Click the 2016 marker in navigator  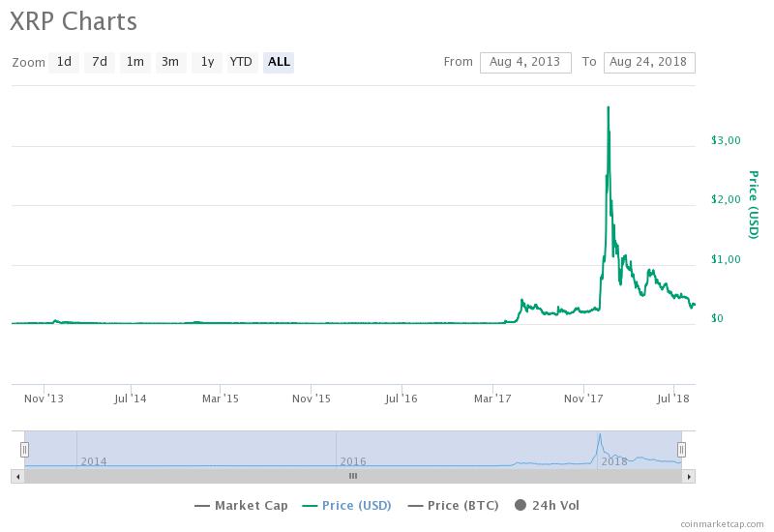pyautogui.click(x=353, y=461)
